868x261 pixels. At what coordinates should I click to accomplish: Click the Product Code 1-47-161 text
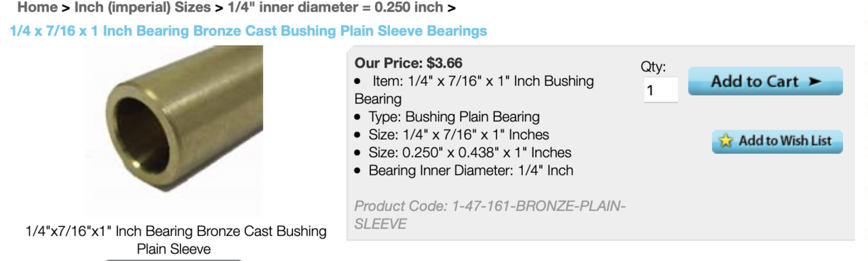(x=490, y=215)
